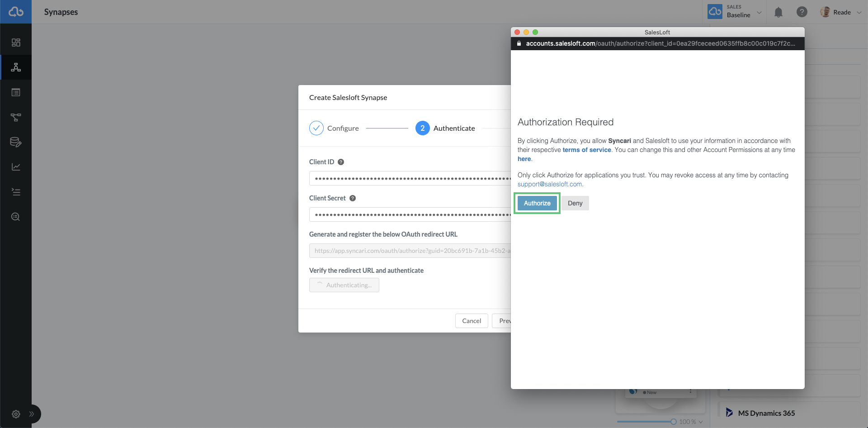Minimize the SalesLoft popup window
868x428 pixels.
[526, 32]
